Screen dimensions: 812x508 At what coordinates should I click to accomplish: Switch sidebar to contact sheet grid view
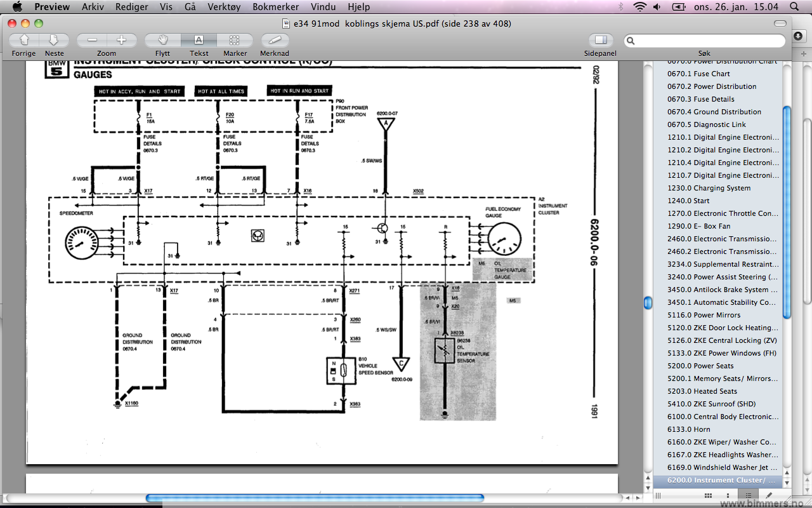coord(708,495)
